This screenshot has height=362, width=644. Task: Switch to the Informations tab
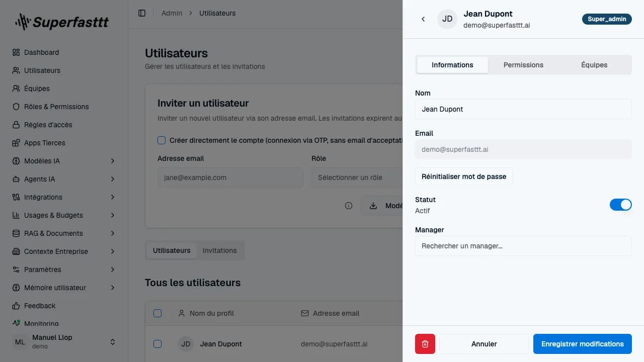click(x=452, y=65)
